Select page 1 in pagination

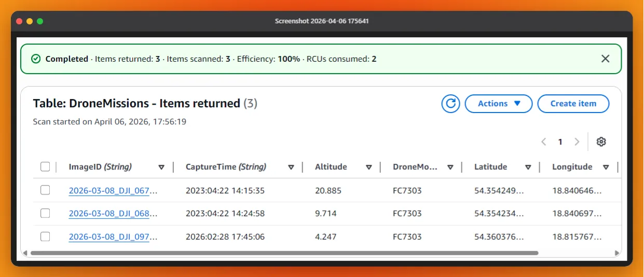click(x=560, y=142)
